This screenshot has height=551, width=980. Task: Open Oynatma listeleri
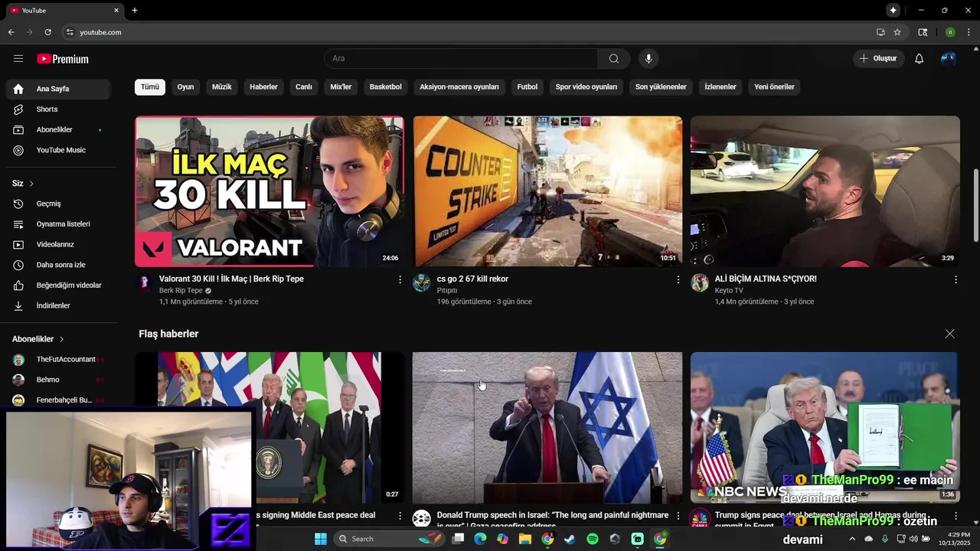pos(58,224)
